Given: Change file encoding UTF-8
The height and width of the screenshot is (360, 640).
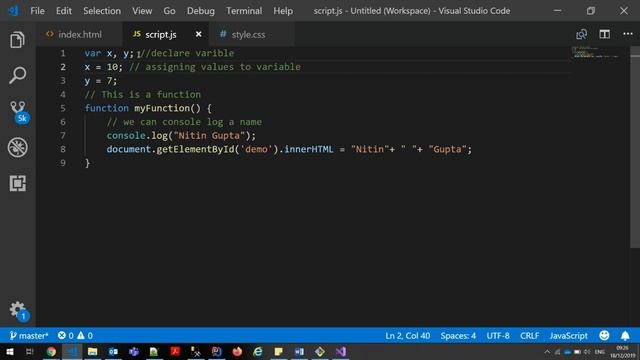Looking at the screenshot, I should 498,336.
